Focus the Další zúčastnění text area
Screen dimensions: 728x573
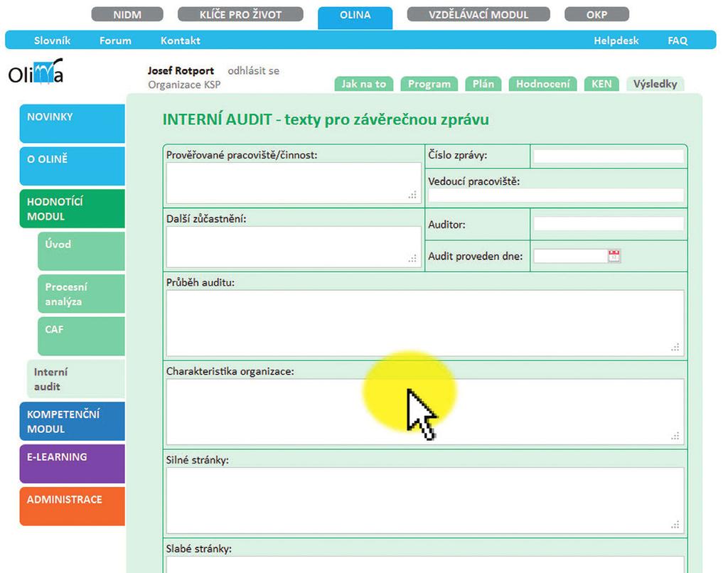tap(294, 247)
